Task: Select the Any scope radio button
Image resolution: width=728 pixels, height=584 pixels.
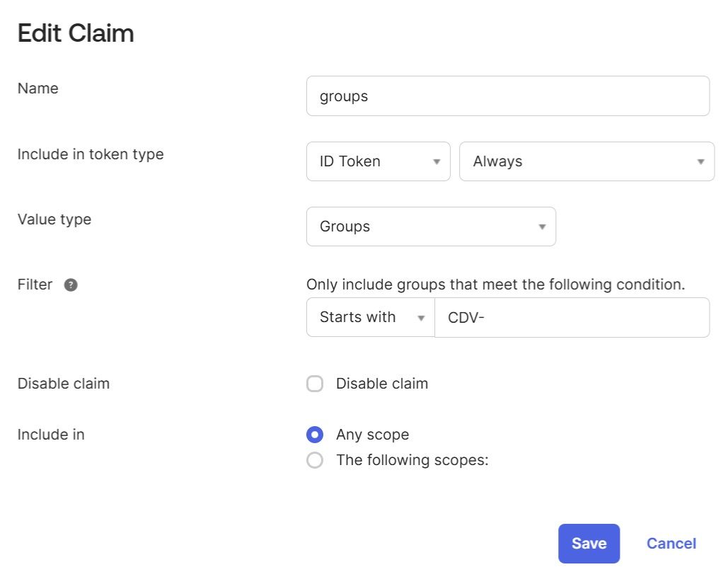Action: pyautogui.click(x=315, y=435)
